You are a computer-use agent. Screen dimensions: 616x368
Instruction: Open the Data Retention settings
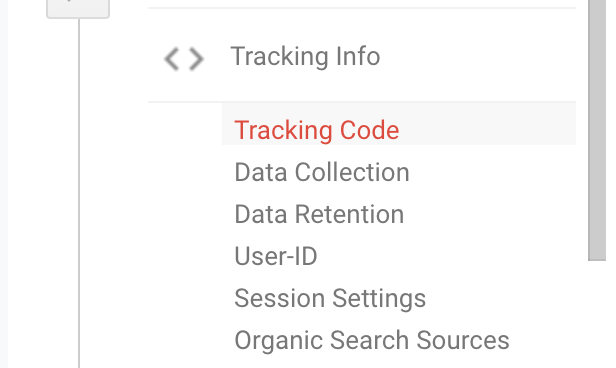tap(319, 214)
